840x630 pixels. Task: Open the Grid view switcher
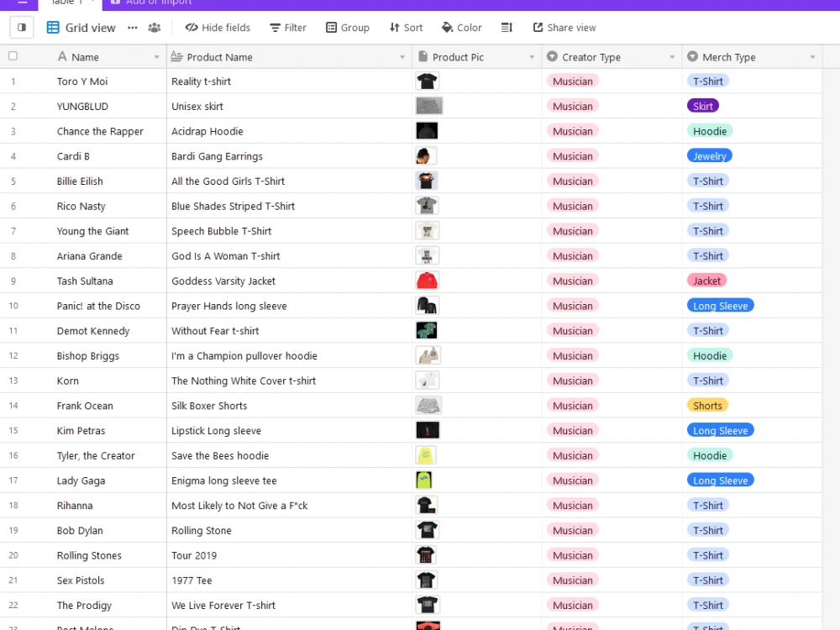click(81, 28)
